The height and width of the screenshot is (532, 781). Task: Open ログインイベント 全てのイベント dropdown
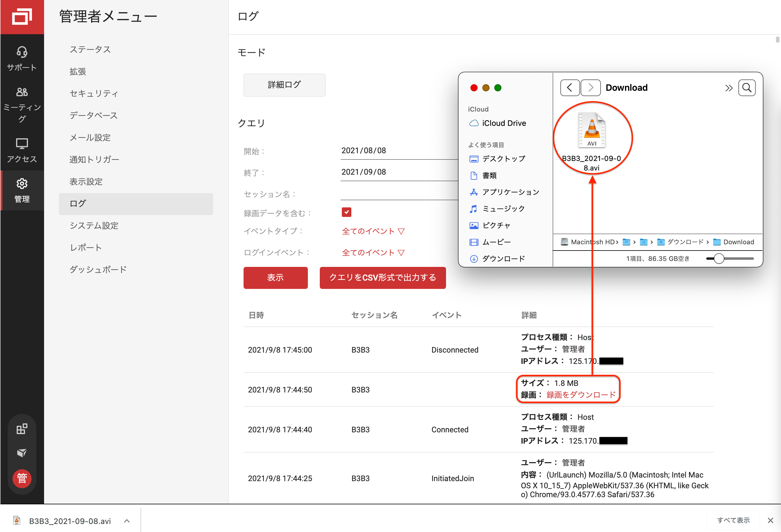pyautogui.click(x=373, y=253)
